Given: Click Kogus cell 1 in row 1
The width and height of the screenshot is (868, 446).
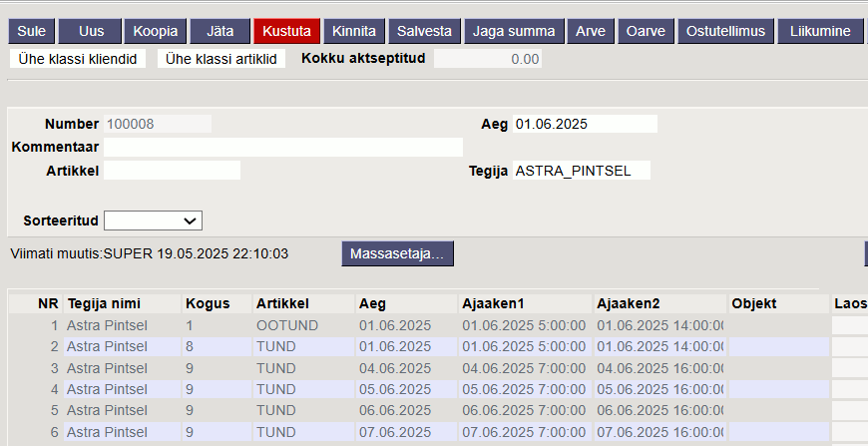Looking at the screenshot, I should [217, 325].
